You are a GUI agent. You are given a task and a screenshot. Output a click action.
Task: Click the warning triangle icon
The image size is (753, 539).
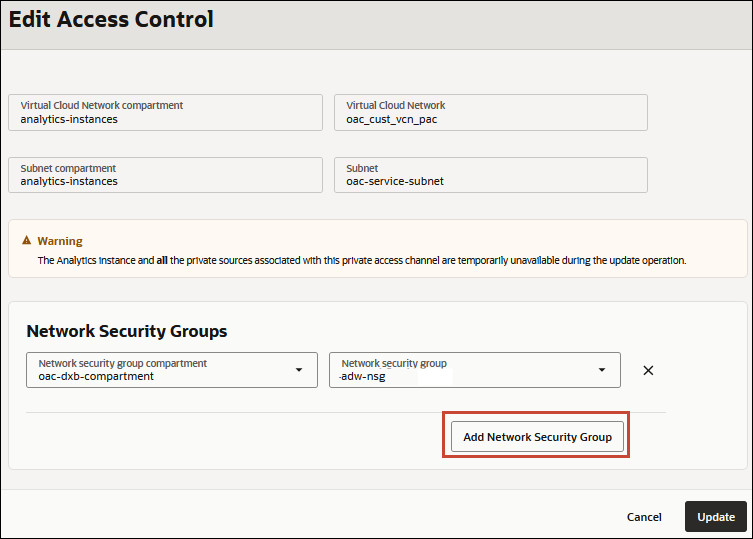(26, 241)
